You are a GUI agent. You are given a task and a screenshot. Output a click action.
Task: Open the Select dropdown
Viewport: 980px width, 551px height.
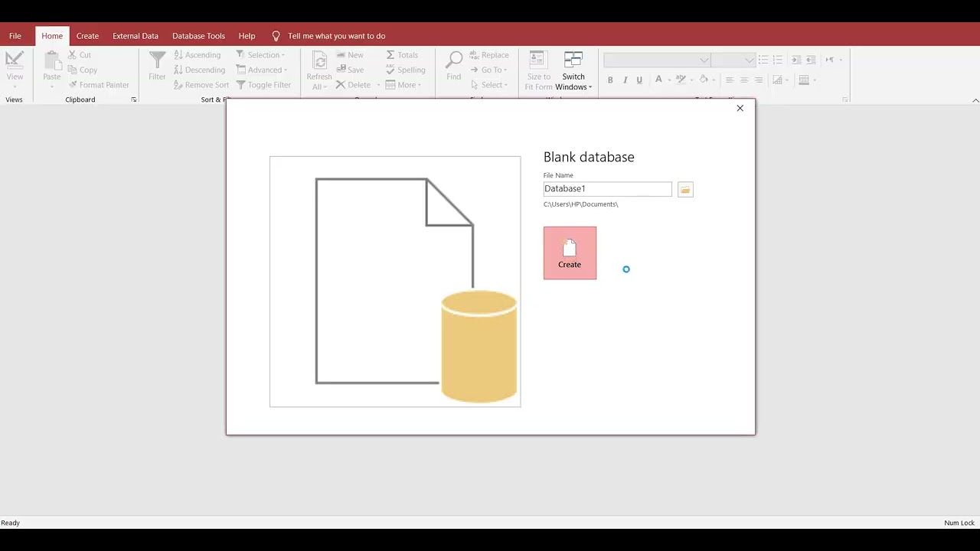488,85
